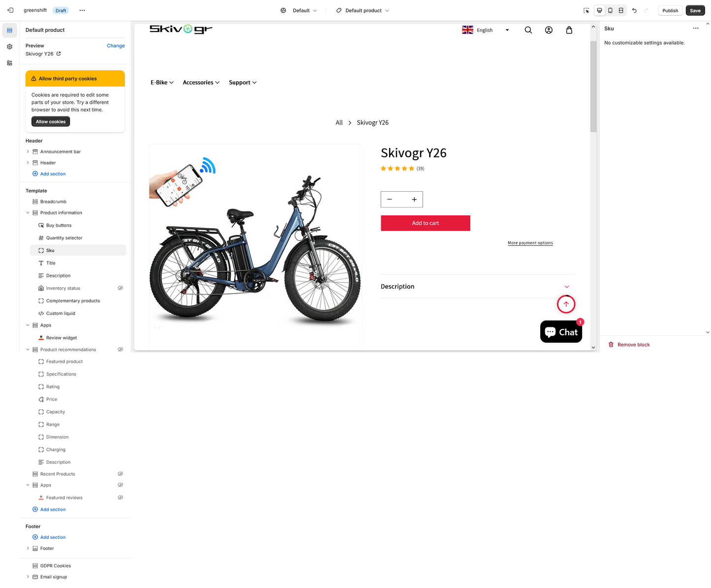Show the hidden Product recommendations section
Image resolution: width=711 pixels, height=588 pixels.
click(x=120, y=350)
